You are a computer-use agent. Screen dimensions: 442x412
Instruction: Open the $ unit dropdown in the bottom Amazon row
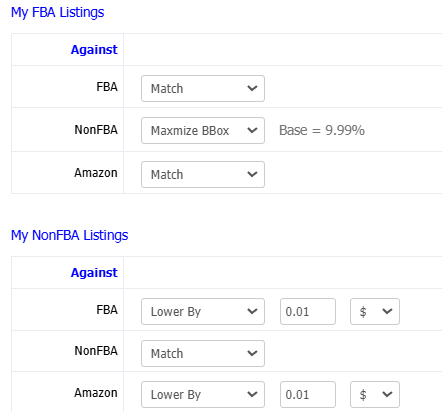pos(375,394)
